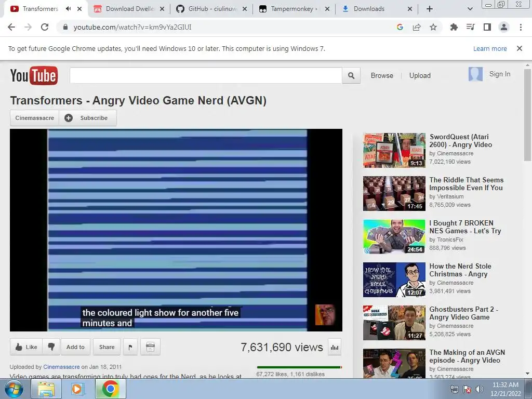Open Chrome extensions puzzle icon

pos(454,27)
